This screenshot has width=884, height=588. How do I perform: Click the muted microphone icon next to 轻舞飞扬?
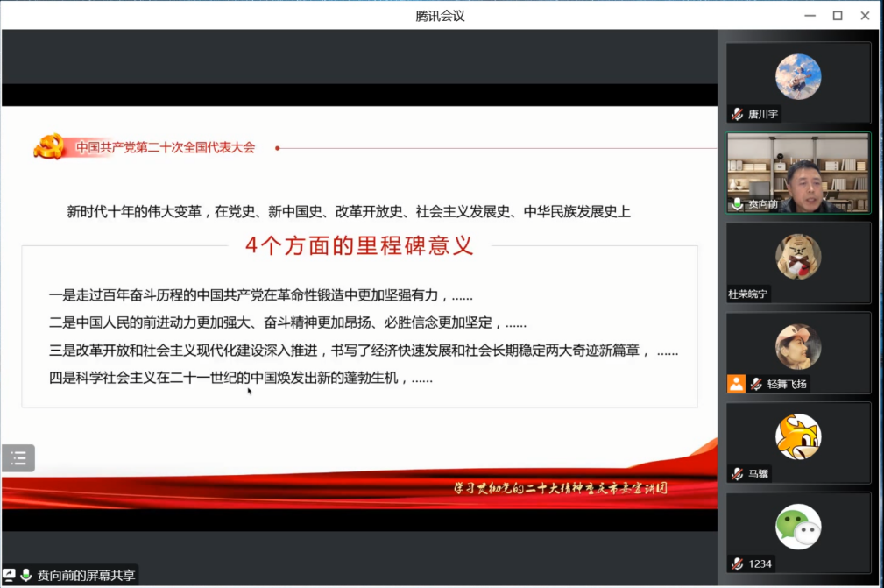756,384
